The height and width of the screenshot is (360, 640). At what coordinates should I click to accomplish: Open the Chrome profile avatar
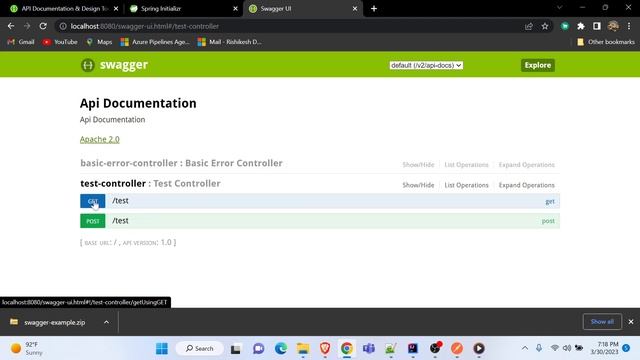coord(613,26)
